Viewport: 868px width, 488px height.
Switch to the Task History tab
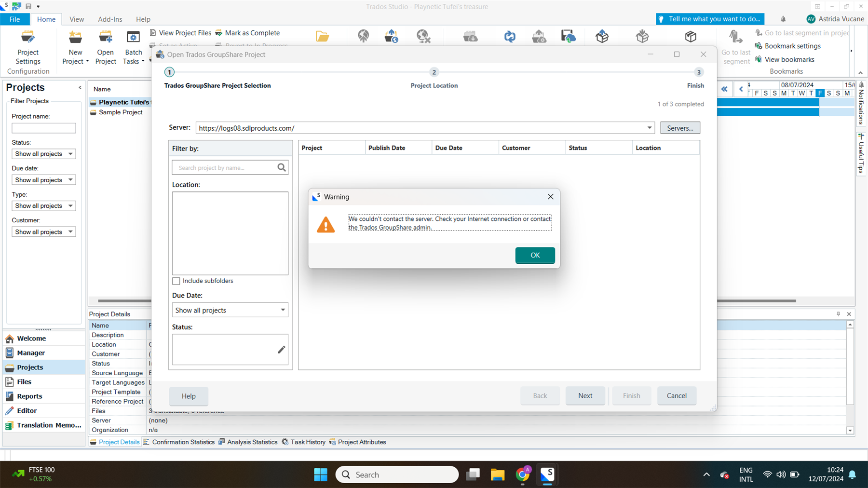(x=303, y=442)
